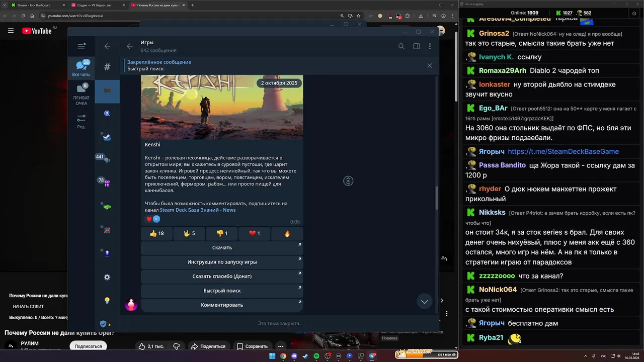Open a new browser tab
Image resolution: width=644 pixels, height=362 pixels.
[192, 5]
